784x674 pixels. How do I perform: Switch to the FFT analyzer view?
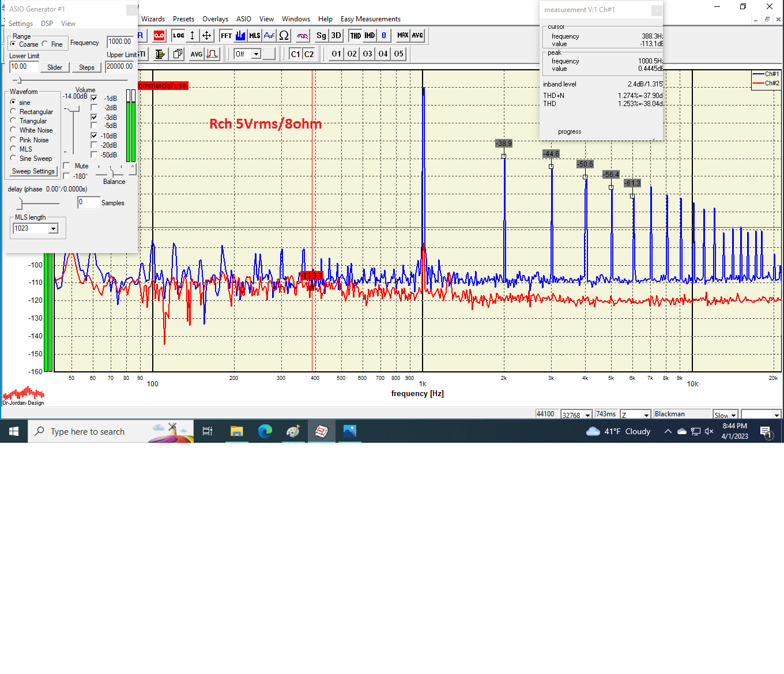click(226, 36)
